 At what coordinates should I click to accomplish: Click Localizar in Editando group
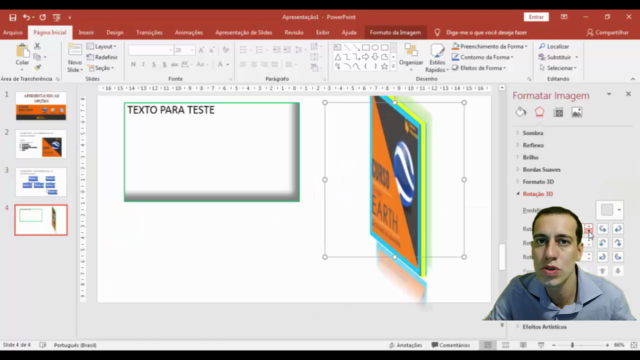tap(554, 47)
